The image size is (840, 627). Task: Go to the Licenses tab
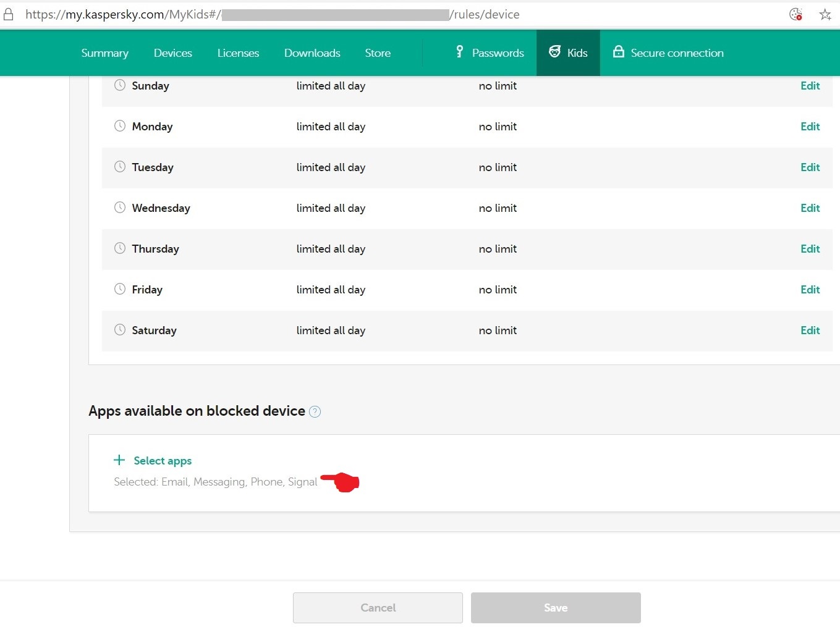pyautogui.click(x=238, y=53)
